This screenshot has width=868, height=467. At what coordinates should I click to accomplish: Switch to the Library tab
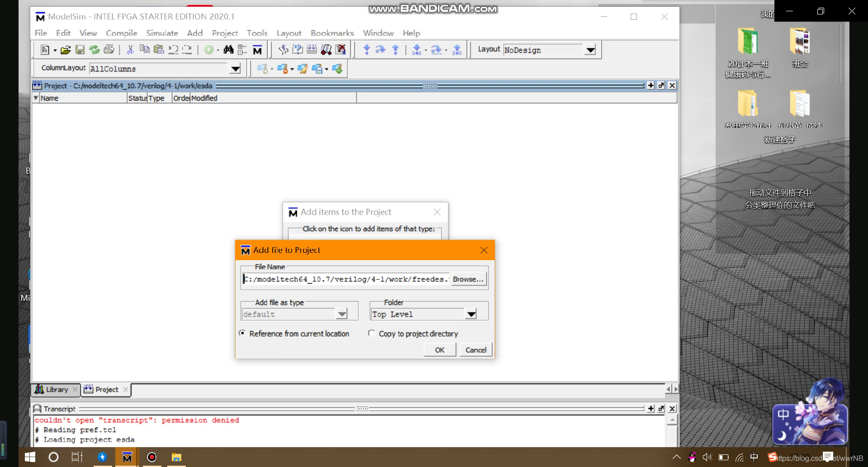[56, 389]
